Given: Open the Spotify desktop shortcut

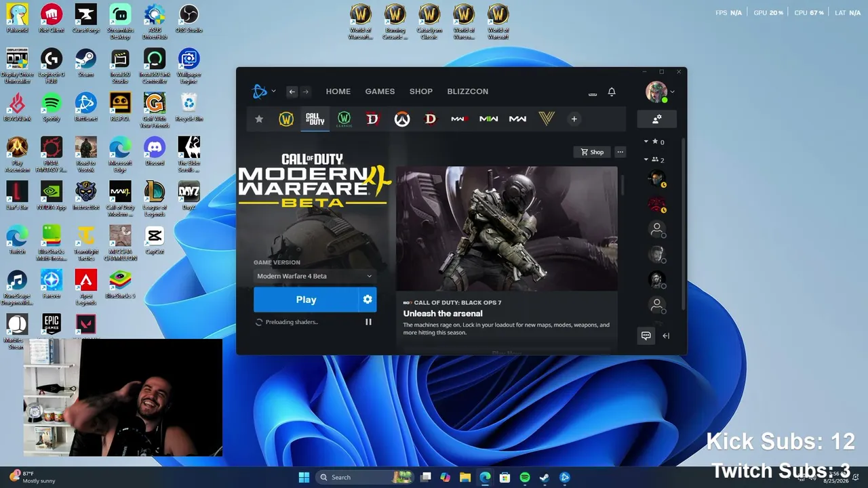Looking at the screenshot, I should click(x=52, y=107).
